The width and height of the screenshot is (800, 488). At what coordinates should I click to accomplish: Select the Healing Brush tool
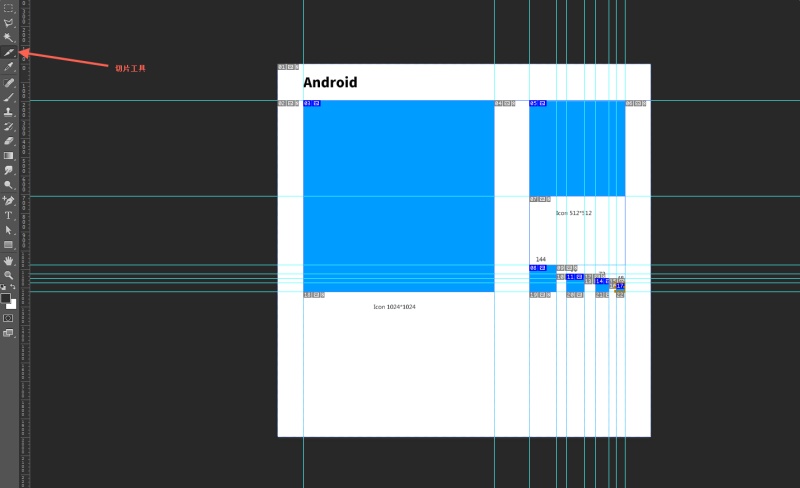8,83
